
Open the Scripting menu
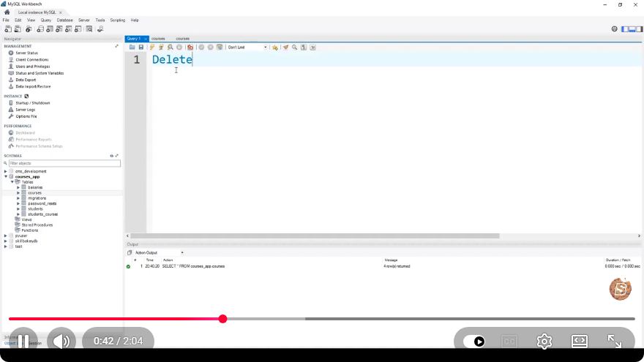(x=118, y=20)
